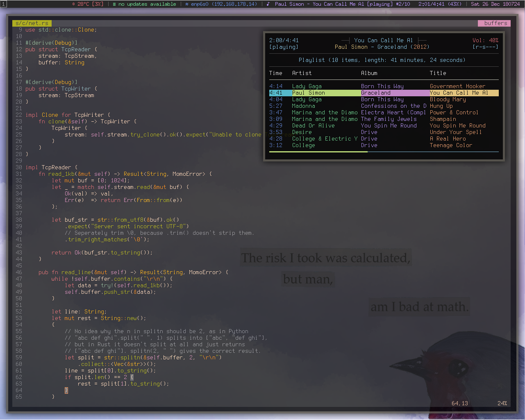
Task: Click the temperature icon in status bar
Action: (x=74, y=4)
